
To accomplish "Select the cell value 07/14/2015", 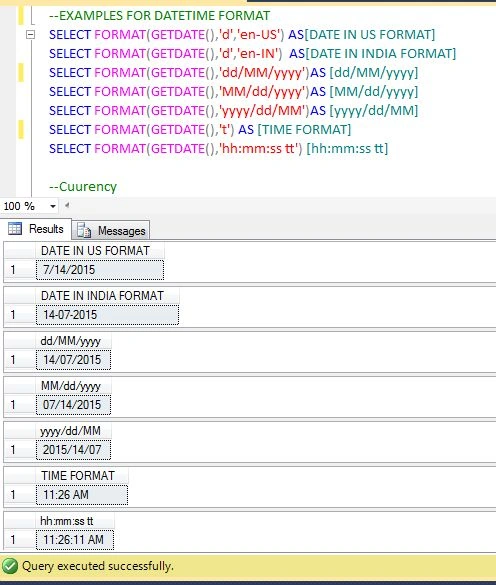I will click(74, 405).
